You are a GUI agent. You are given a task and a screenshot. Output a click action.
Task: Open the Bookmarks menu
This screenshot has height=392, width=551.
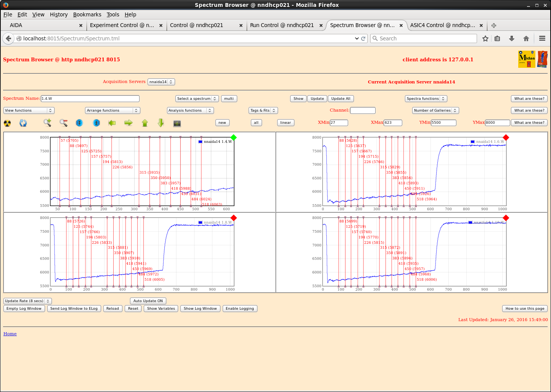(x=87, y=14)
